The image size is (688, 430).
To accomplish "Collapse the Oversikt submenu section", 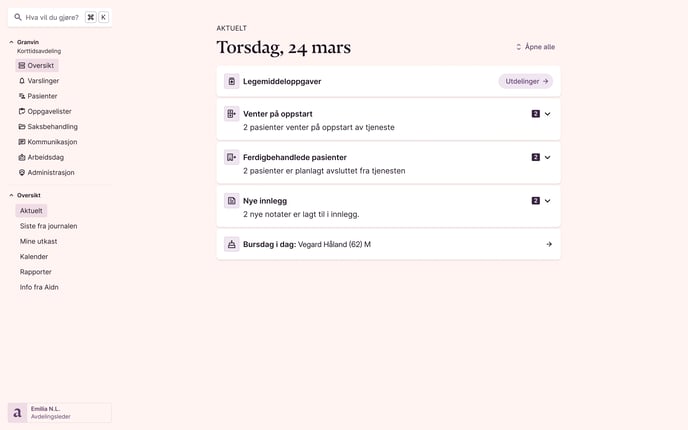I will click(11, 195).
